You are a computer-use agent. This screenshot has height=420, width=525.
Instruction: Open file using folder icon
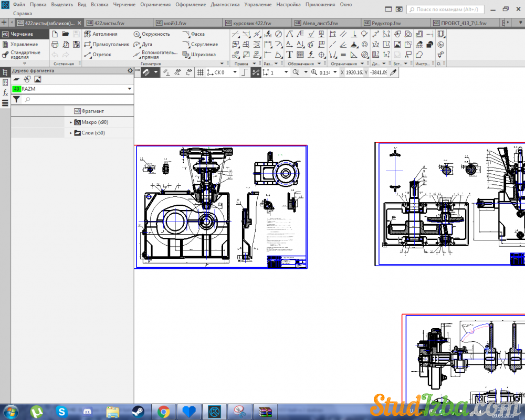coord(66,34)
